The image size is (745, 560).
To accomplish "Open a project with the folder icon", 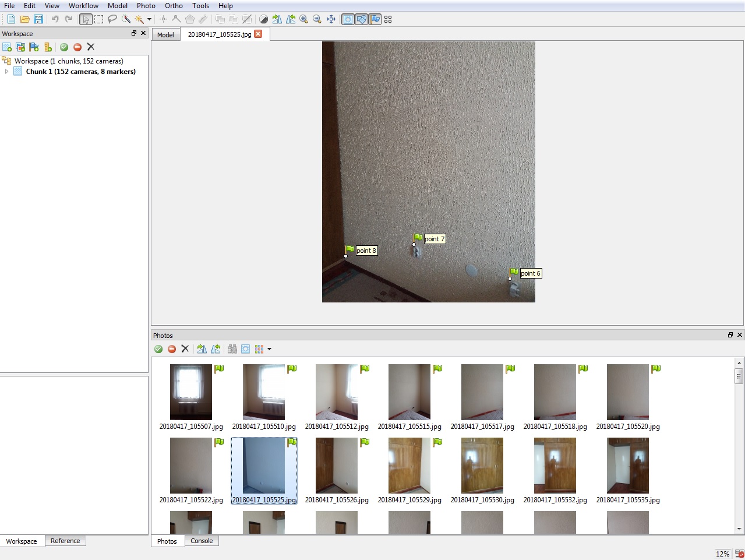I will tap(24, 19).
